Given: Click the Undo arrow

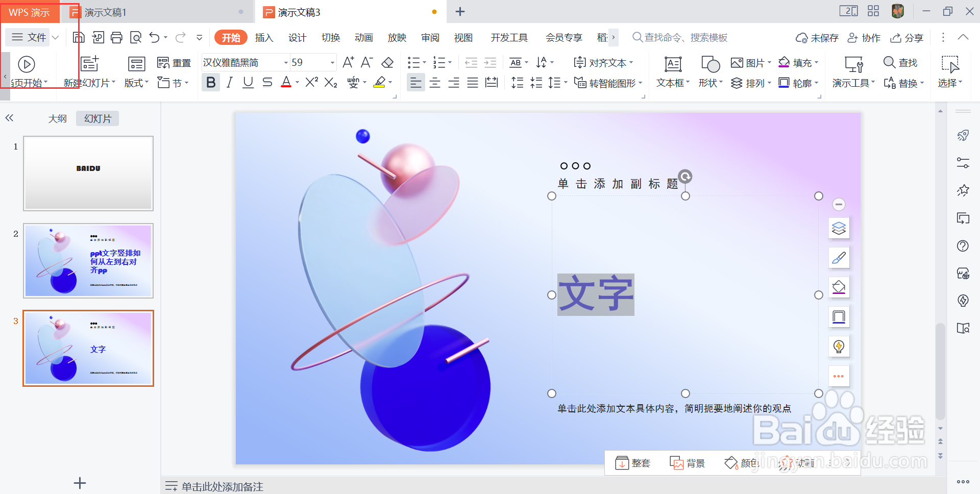Looking at the screenshot, I should coord(155,37).
